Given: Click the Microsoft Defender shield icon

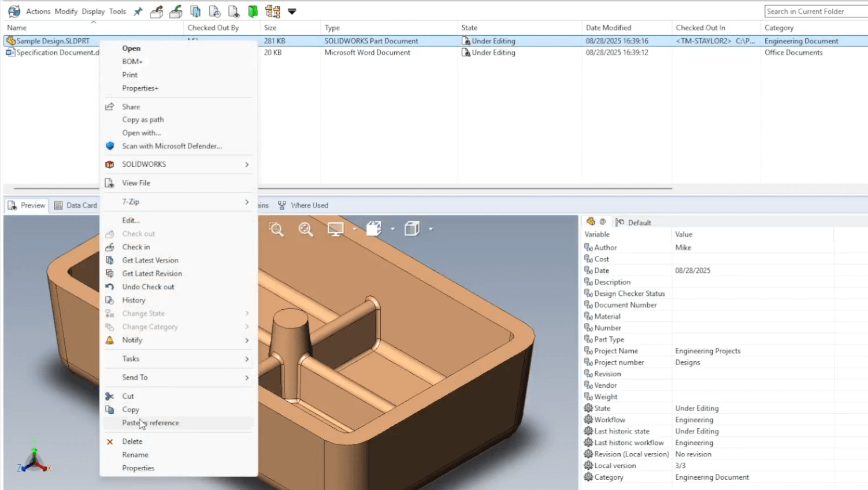Looking at the screenshot, I should pos(110,146).
